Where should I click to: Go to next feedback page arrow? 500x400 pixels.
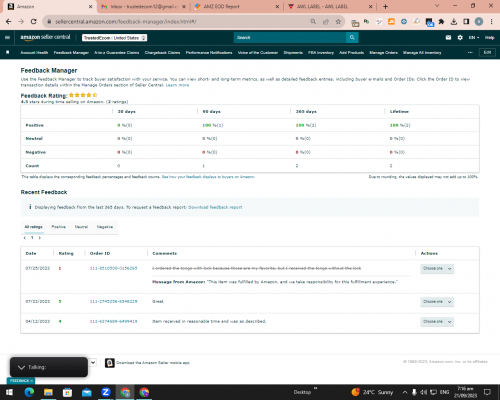click(x=40, y=238)
